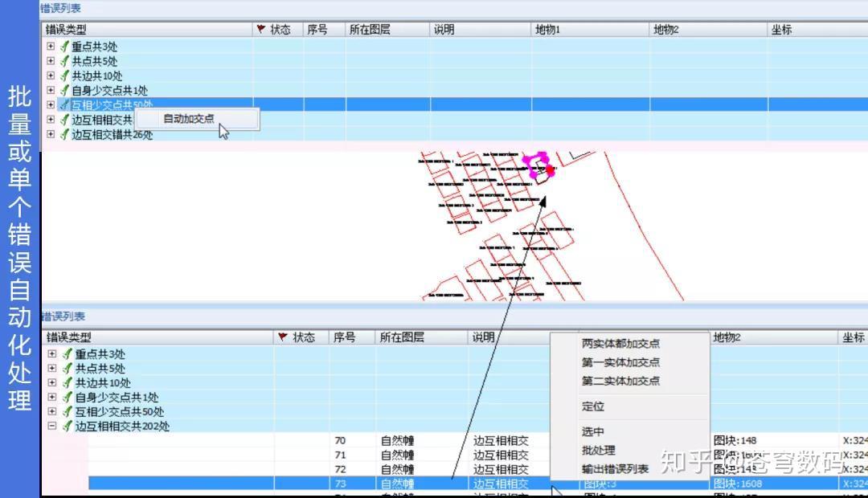Click upper 序号 column header

pos(325,30)
